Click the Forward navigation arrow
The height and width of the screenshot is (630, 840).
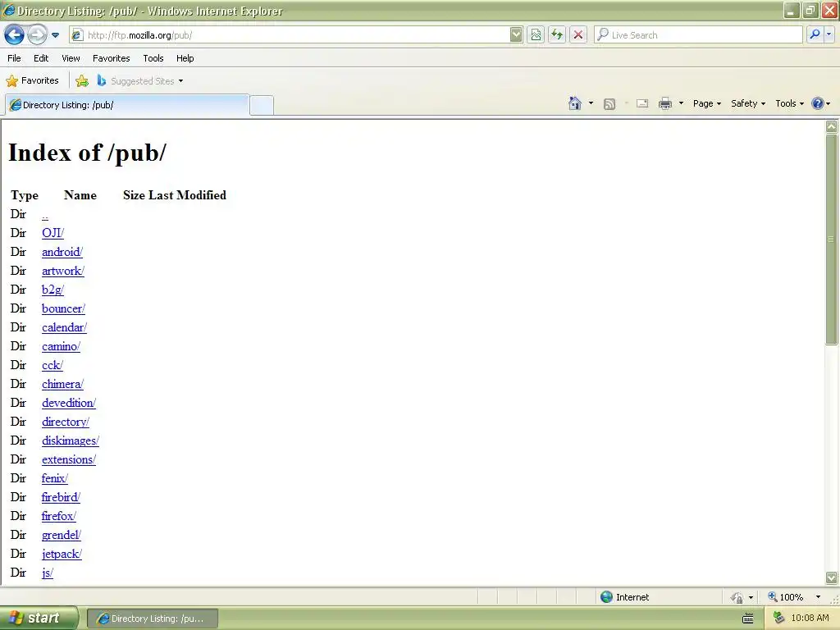[x=37, y=35]
